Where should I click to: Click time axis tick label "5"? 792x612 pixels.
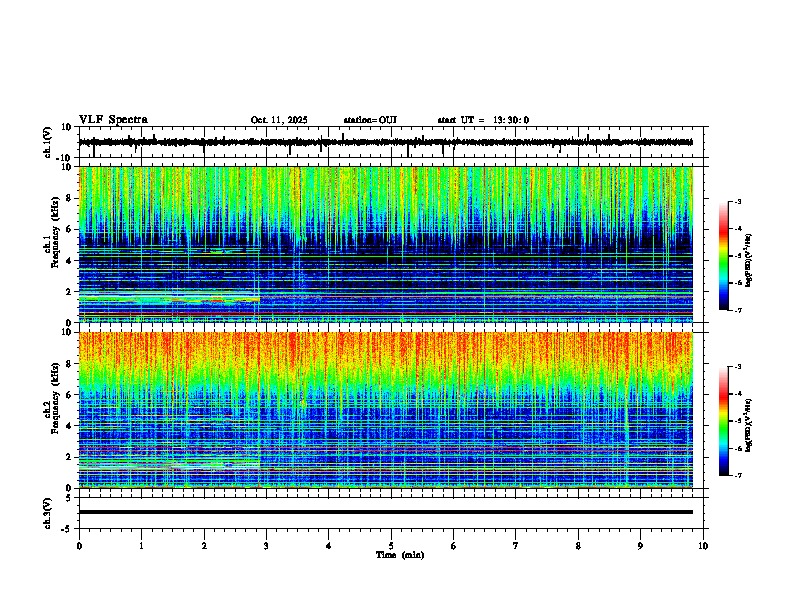click(x=391, y=546)
